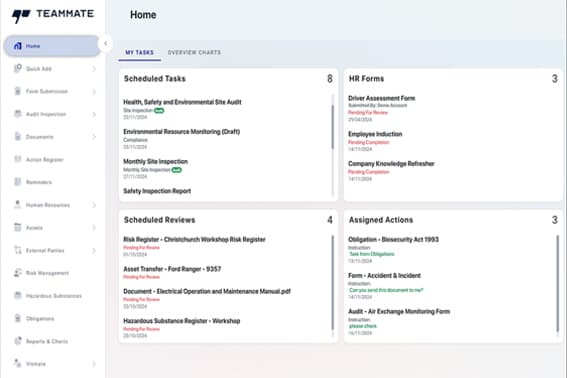Expand the Visitors chevron
This screenshot has width=567, height=378.
tap(94, 364)
